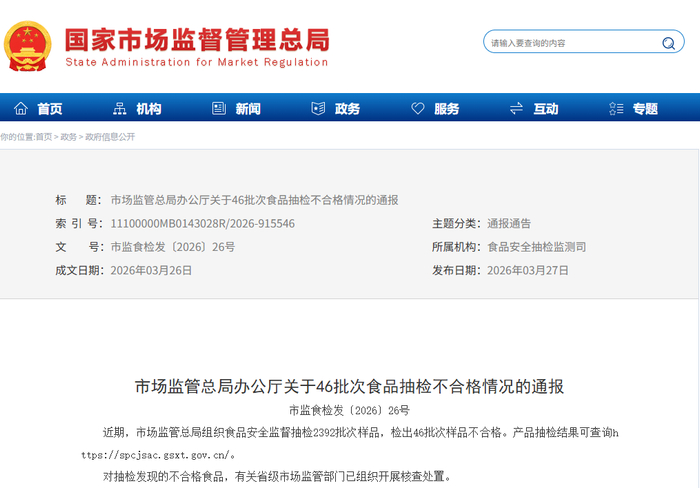Open the 互动 navigation menu item
The width and height of the screenshot is (700, 488).
pos(546,108)
